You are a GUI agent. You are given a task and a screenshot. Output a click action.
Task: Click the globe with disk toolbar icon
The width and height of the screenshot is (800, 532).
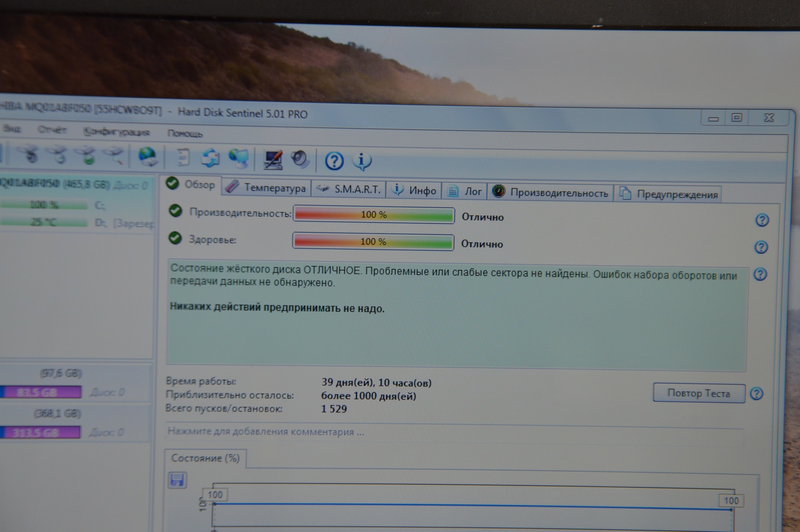[x=148, y=157]
